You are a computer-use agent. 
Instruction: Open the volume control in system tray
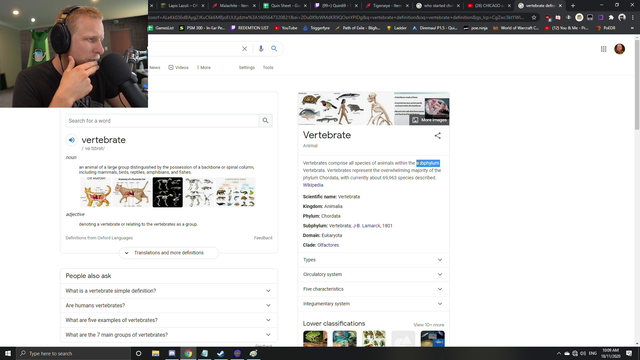(583, 353)
